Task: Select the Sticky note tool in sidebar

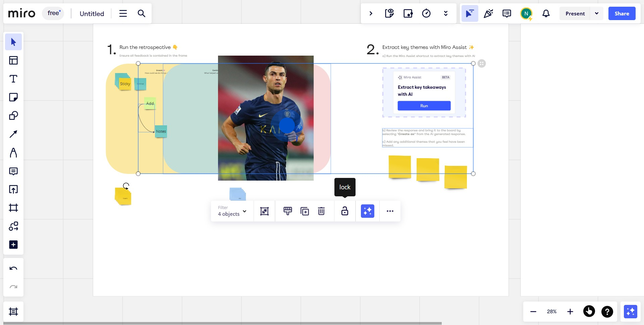Action: click(13, 97)
